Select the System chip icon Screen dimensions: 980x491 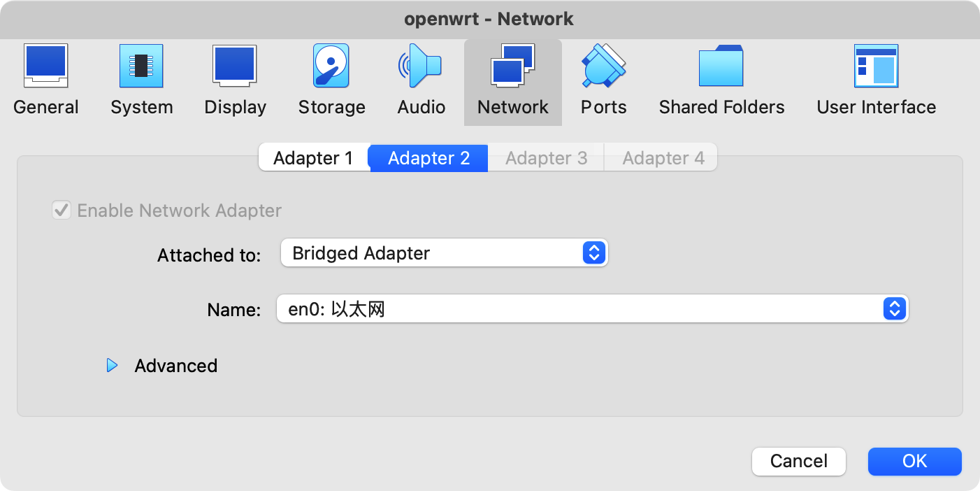141,66
